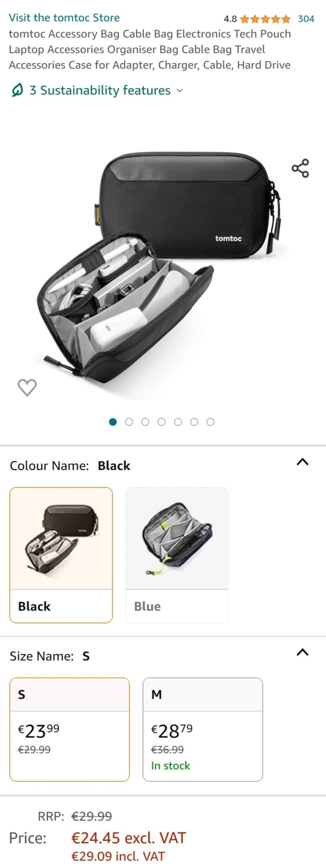Viewport: 326px width, 868px height.
Task: Collapse the Colour Name section
Action: (302, 462)
